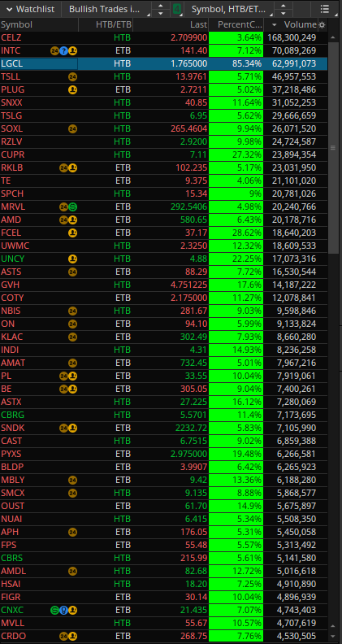342x644 pixels.
Task: Click the 28.62% cell in FCEL row
Action: [x=236, y=233]
